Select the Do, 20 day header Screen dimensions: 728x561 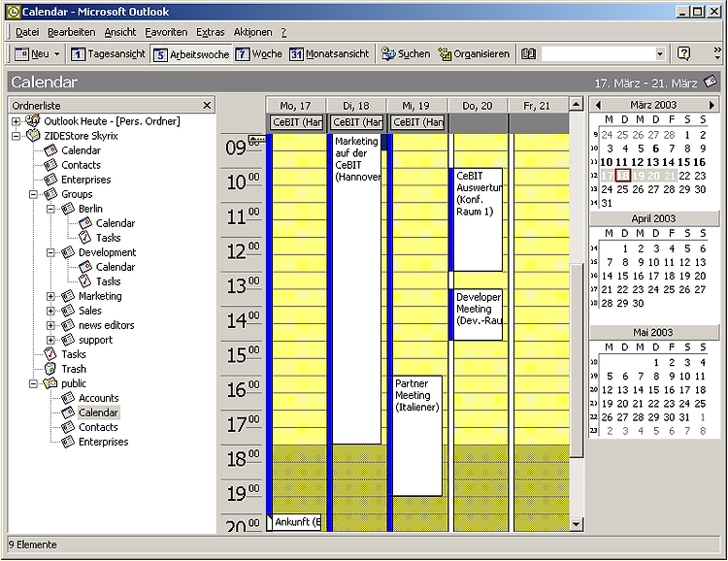coord(478,106)
